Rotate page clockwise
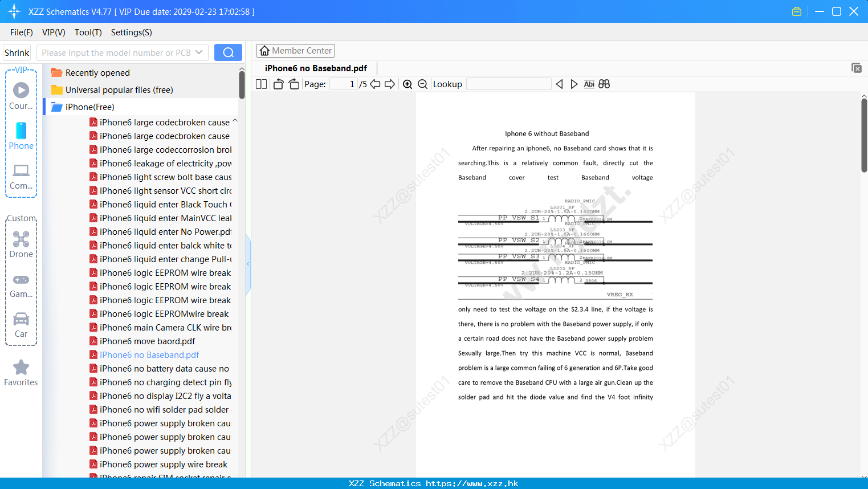 pyautogui.click(x=294, y=84)
